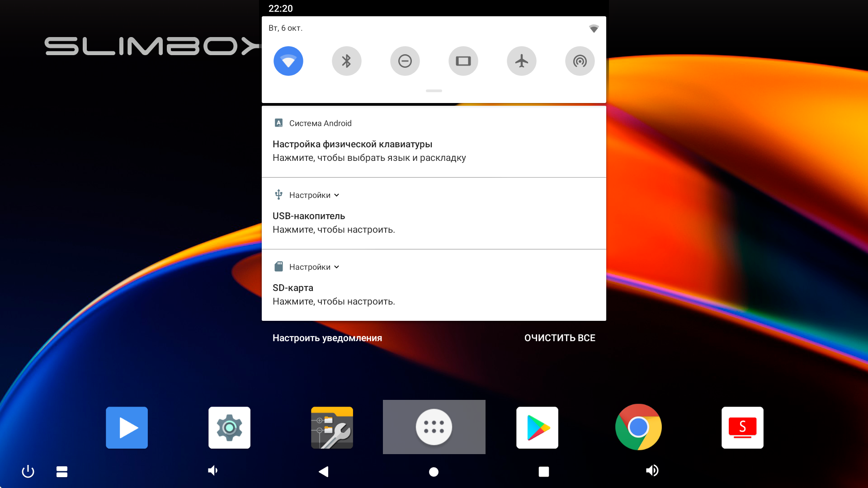Launch Google Play Store
Image resolution: width=868 pixels, height=488 pixels.
pos(537,427)
